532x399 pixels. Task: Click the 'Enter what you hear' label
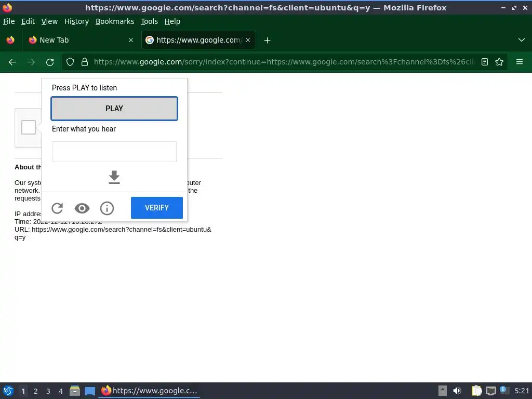point(84,129)
